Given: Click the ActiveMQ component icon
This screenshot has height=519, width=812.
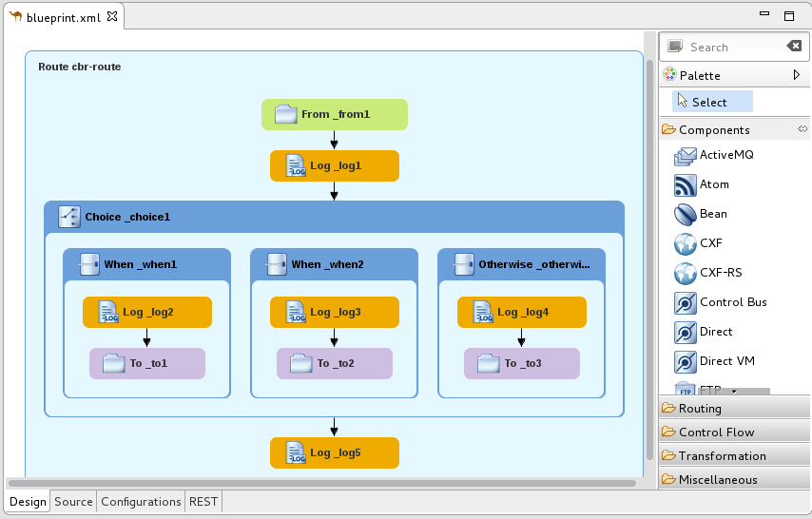Looking at the screenshot, I should pyautogui.click(x=686, y=155).
